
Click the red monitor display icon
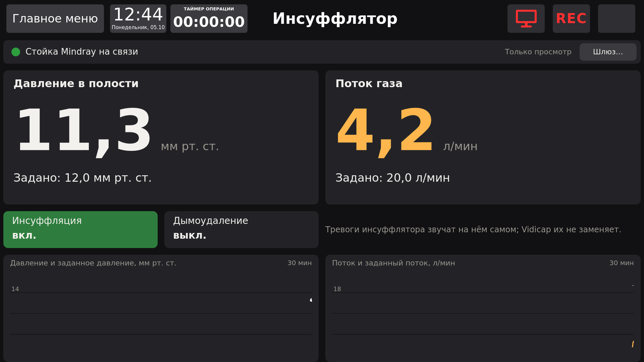coord(526,18)
